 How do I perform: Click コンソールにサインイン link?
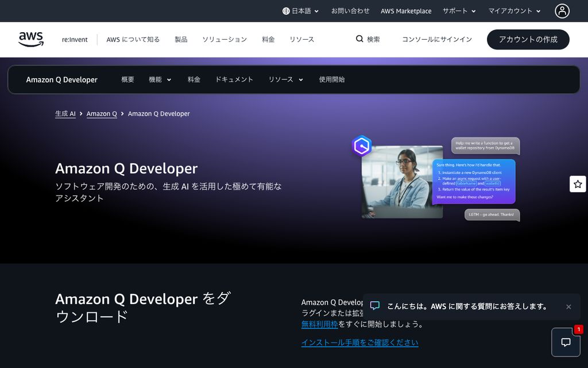click(437, 40)
